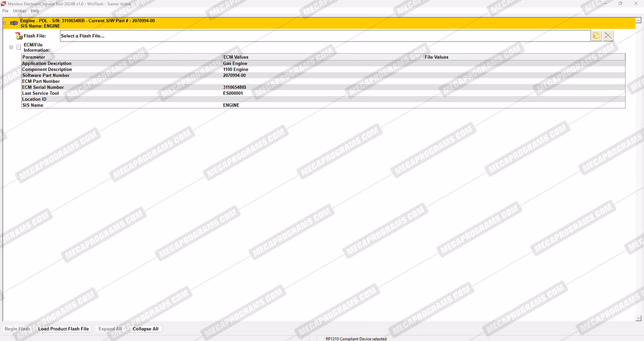Viewport: 644px width, 341px height.
Task: Open the Help menu
Action: [35, 11]
